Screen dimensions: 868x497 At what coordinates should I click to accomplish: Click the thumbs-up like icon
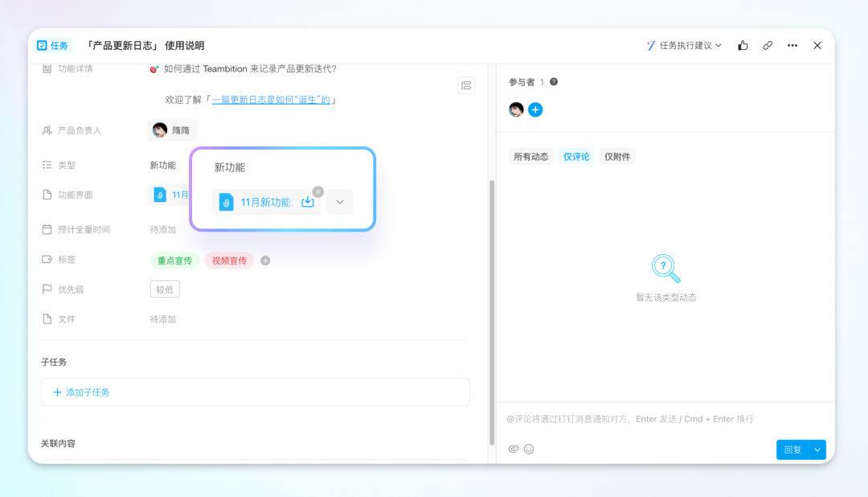[743, 46]
